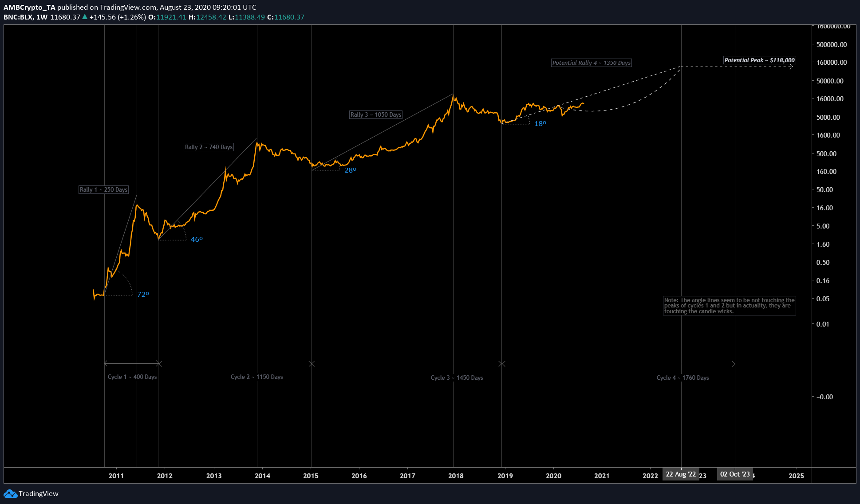Click the 2018 label on time axis
This screenshot has width=860, height=504.
[x=456, y=476]
